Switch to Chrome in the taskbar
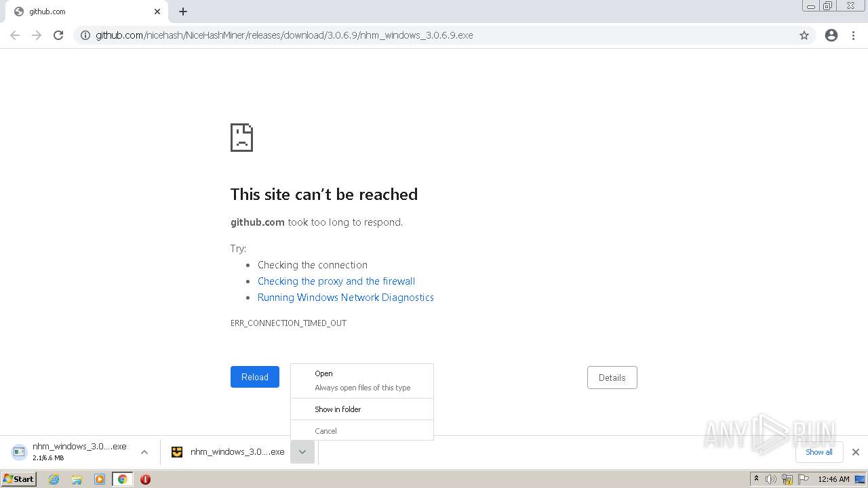The image size is (868, 488). [x=122, y=479]
